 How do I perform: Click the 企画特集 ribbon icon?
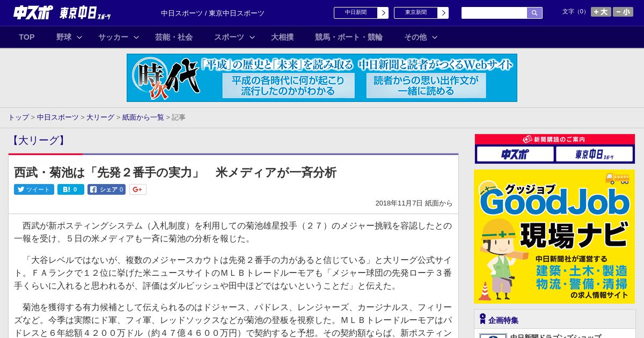point(482,319)
